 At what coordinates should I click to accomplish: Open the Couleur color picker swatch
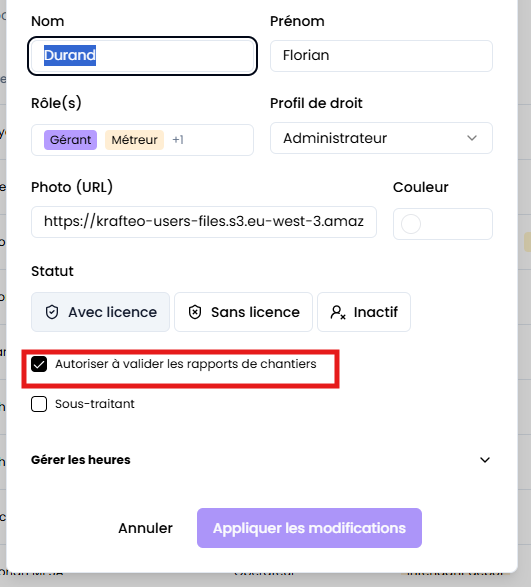pos(411,224)
